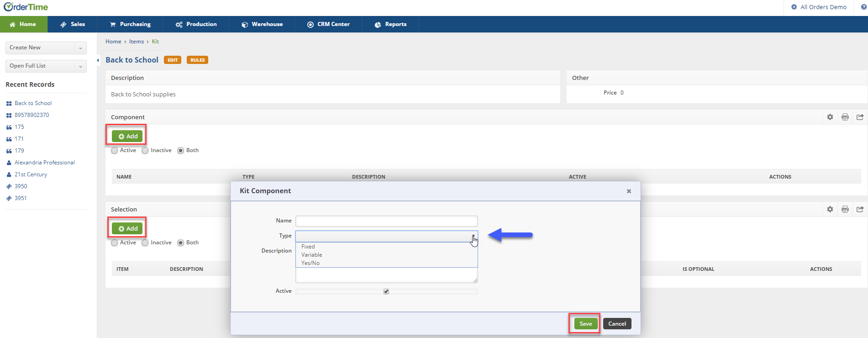This screenshot has width=868, height=338.
Task: Select Inactive radio in Selection section
Action: click(x=145, y=243)
